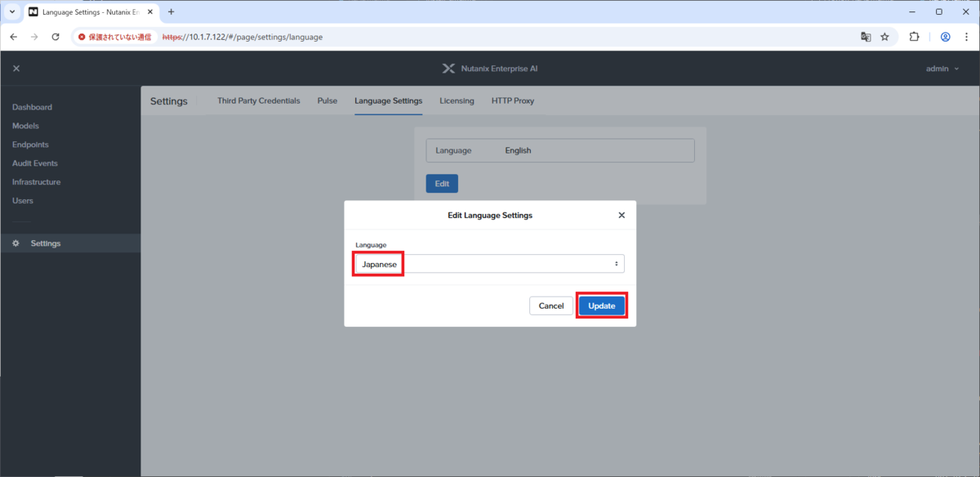980x477 pixels.
Task: Switch to the Pulse tab
Action: pos(327,100)
